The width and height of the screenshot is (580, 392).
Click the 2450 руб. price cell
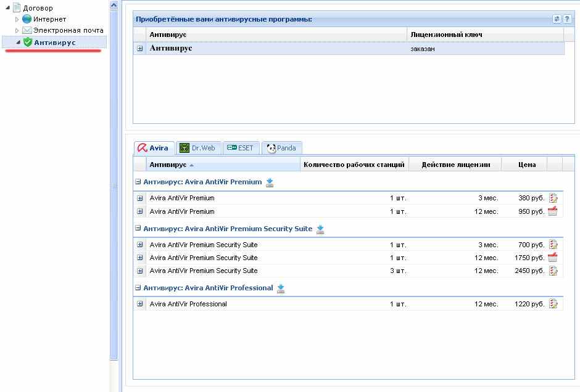pyautogui.click(x=529, y=271)
